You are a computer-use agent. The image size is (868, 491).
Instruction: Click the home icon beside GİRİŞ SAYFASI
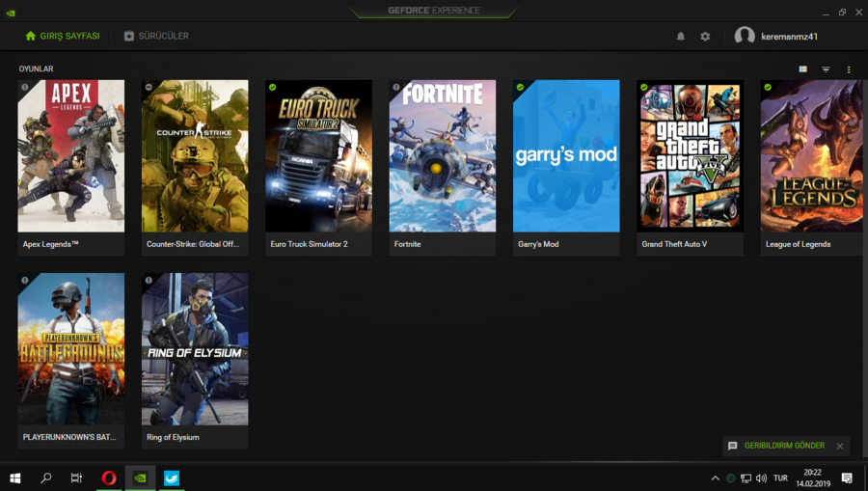tap(31, 36)
